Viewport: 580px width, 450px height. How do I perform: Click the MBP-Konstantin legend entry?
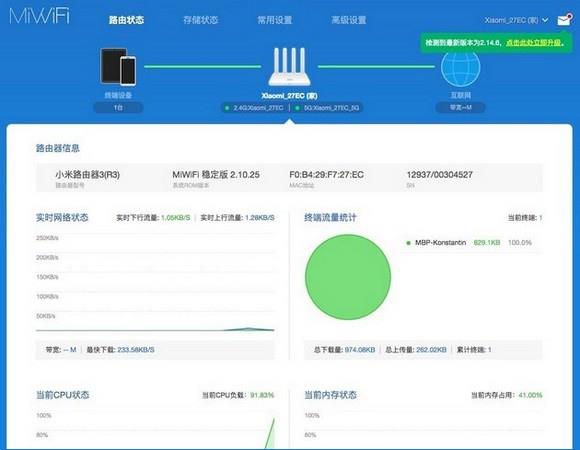tap(440, 243)
